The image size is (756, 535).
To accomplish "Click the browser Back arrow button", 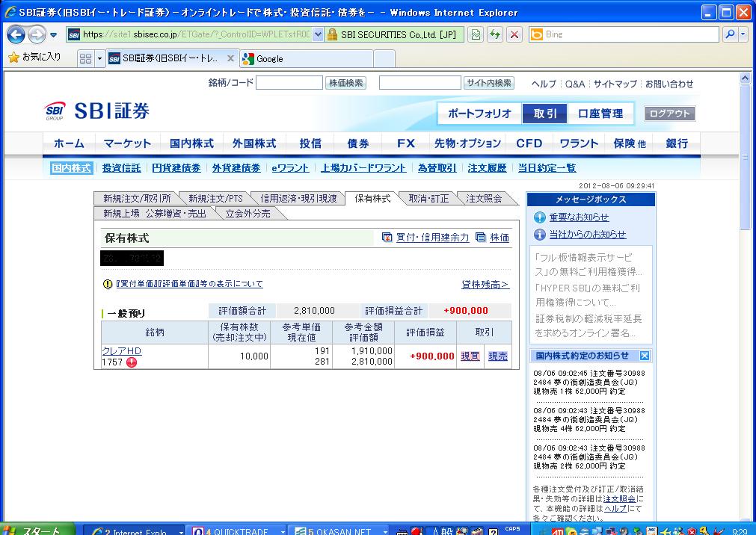I will coord(16,34).
